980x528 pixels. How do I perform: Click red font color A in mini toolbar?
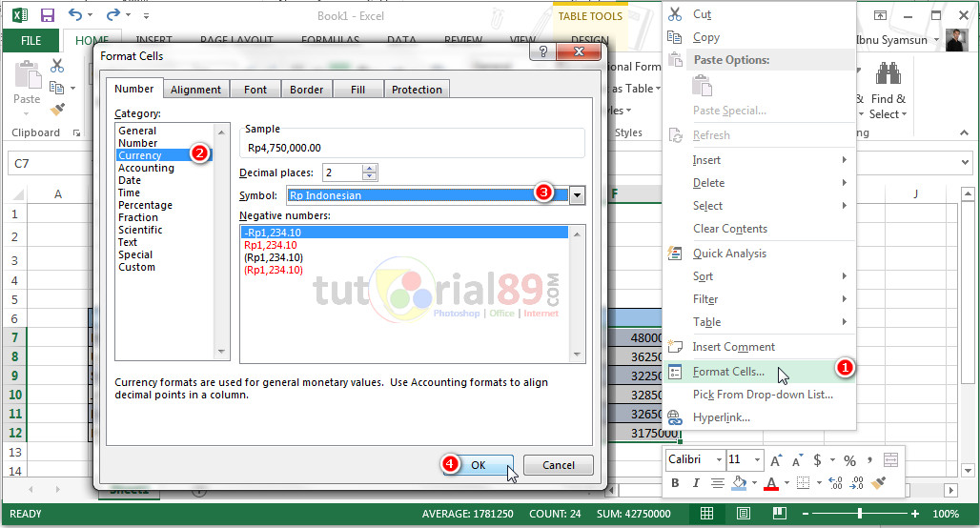point(771,483)
